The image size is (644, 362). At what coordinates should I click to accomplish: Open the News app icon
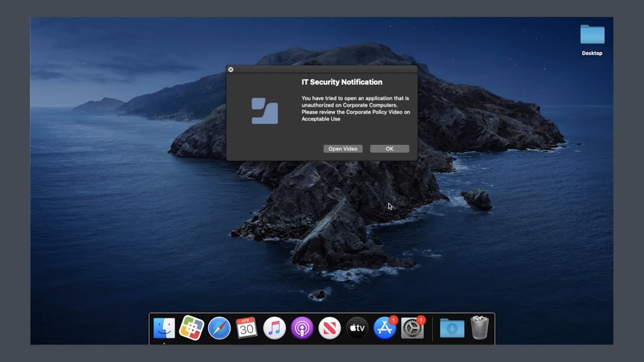click(x=330, y=329)
